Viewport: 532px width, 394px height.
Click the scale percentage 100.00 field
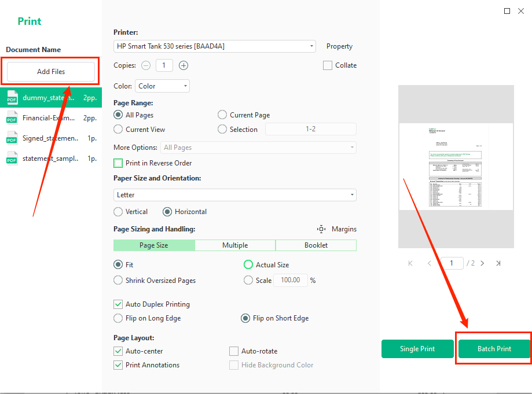[x=291, y=280]
